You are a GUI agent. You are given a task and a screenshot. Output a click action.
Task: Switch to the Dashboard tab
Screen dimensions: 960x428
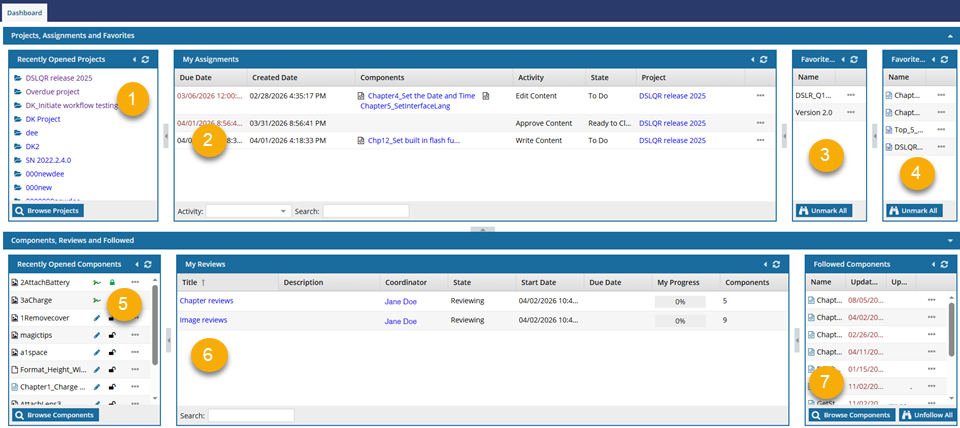coord(25,11)
